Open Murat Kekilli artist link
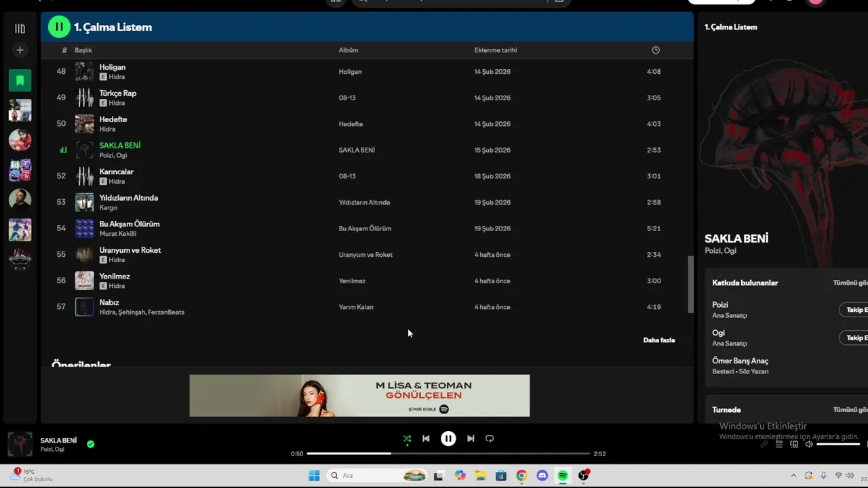This screenshot has height=488, width=868. click(x=118, y=234)
